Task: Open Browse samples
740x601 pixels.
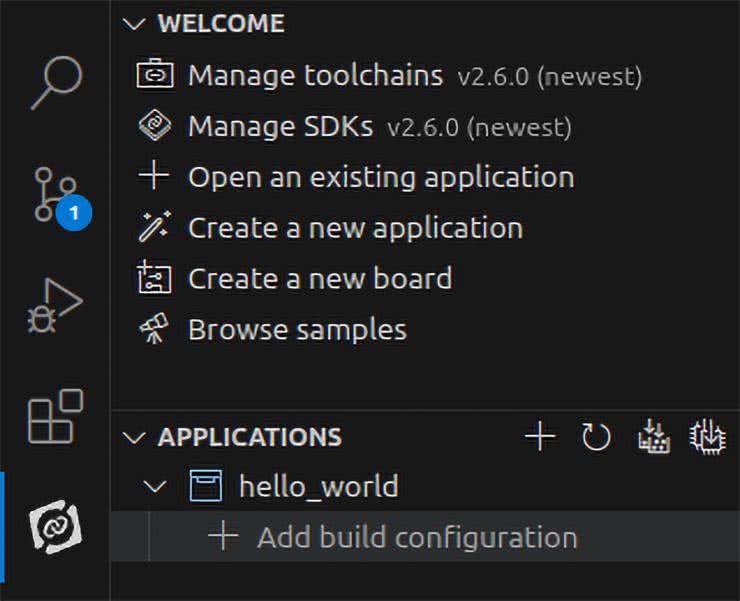Action: (x=296, y=329)
